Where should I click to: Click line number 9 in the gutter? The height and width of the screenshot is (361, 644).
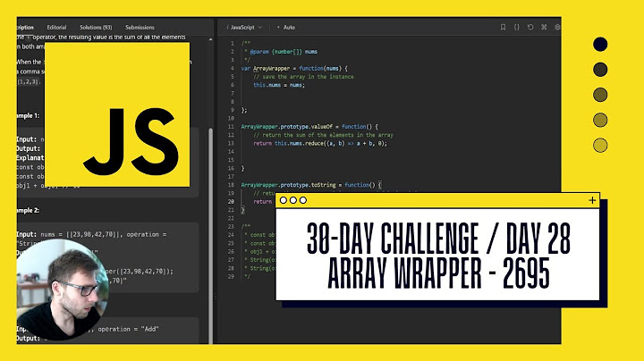coord(232,110)
